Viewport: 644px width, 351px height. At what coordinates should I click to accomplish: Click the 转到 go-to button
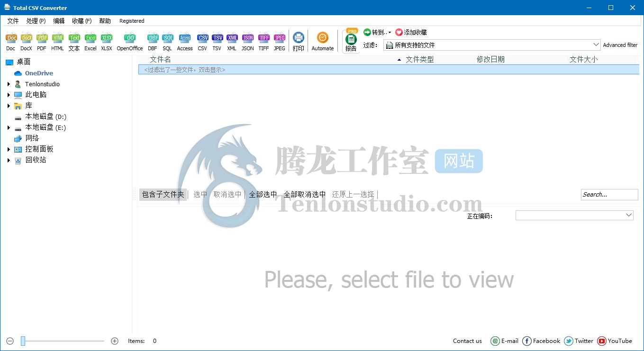[x=375, y=32]
